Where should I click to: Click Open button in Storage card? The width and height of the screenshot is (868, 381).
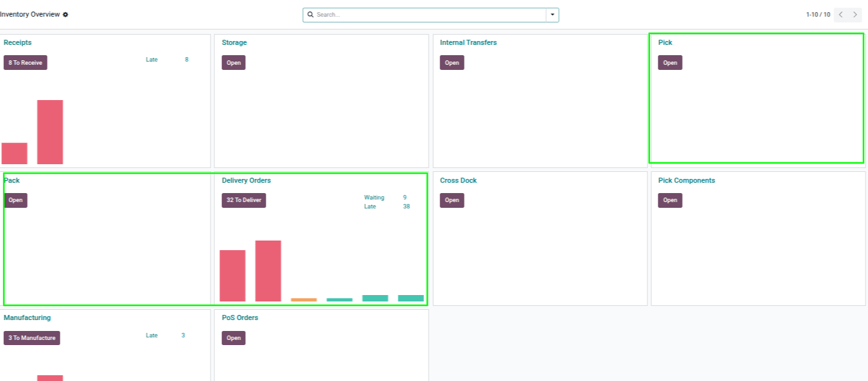point(234,63)
